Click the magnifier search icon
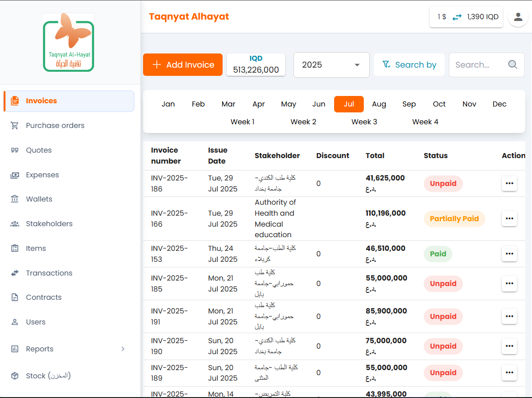 tap(513, 64)
